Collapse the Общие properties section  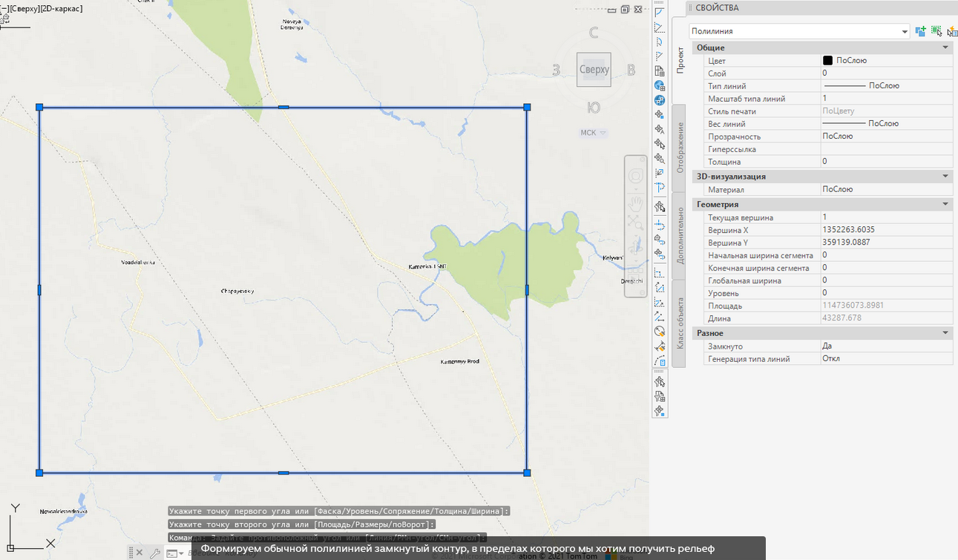coord(945,47)
